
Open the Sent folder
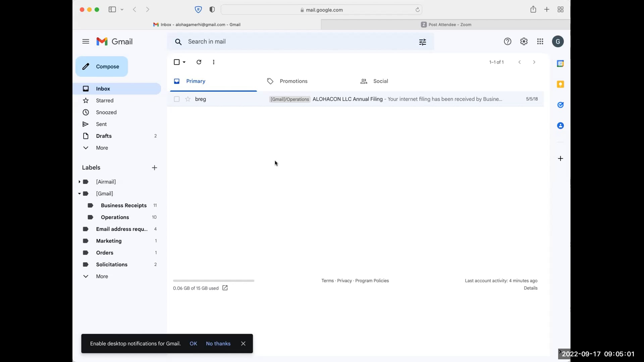117,124
